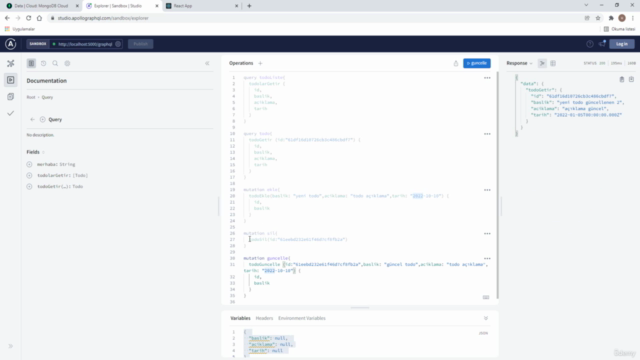The width and height of the screenshot is (640, 360).
Task: Copy the response to clipboard
Action: tap(622, 79)
